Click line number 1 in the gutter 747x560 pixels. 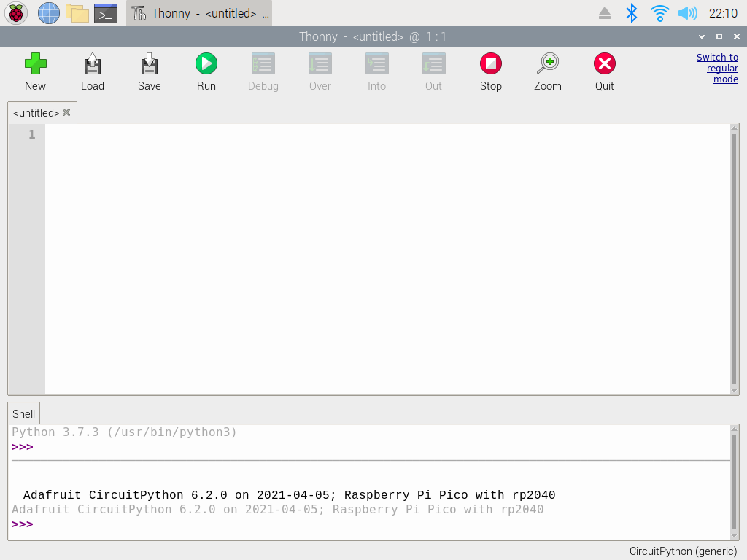[x=31, y=135]
